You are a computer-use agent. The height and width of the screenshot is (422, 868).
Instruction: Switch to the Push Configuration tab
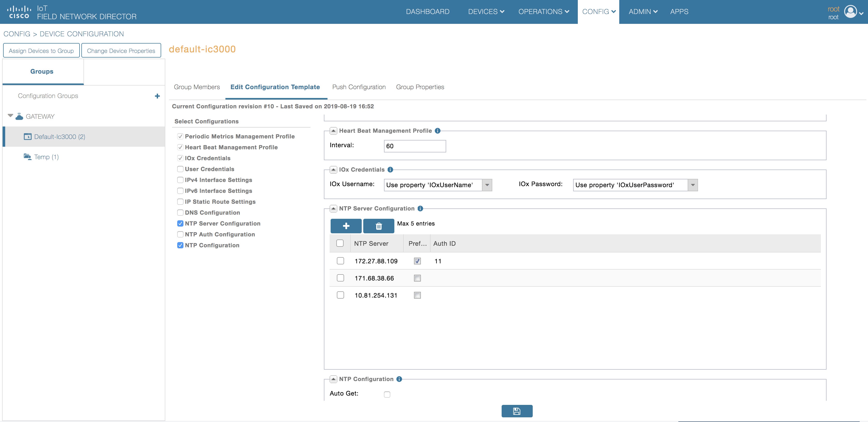pos(359,87)
